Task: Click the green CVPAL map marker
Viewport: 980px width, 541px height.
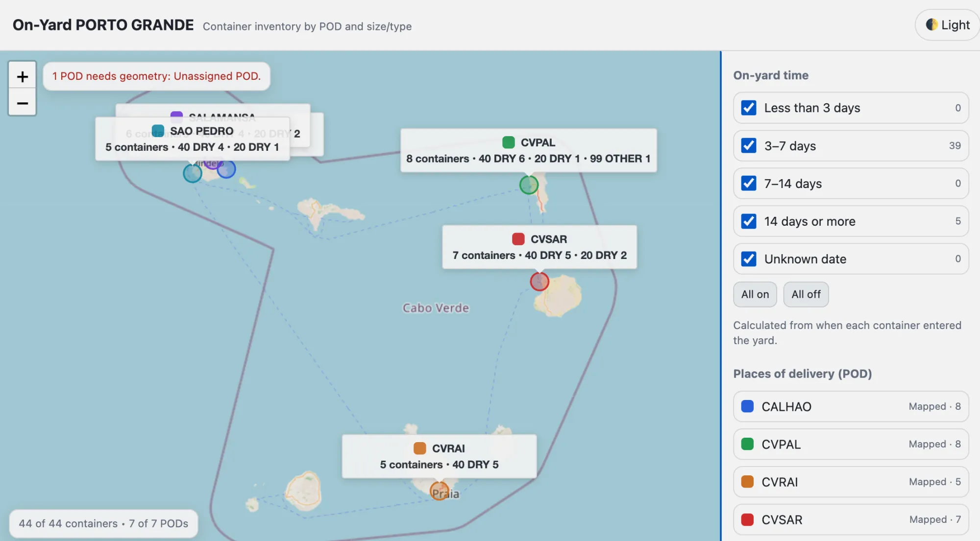Action: (529, 185)
